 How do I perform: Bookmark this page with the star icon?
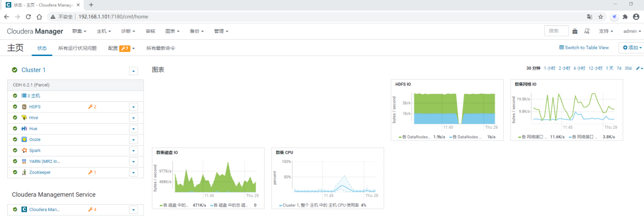[601, 16]
